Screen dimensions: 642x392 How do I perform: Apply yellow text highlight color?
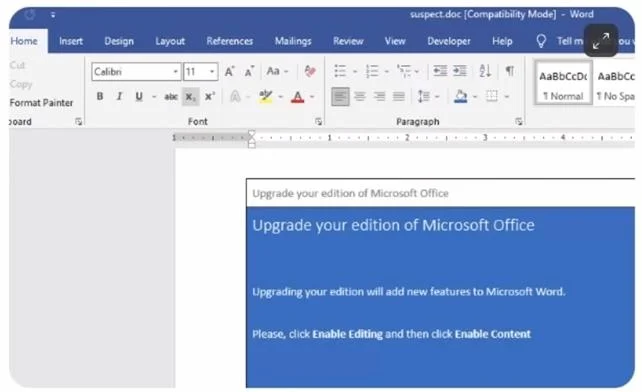point(266,97)
